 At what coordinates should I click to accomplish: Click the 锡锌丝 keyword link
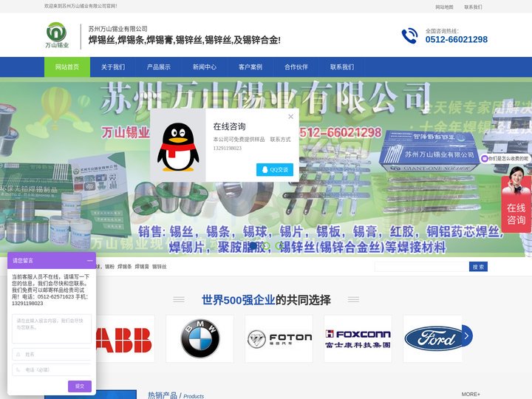159,267
